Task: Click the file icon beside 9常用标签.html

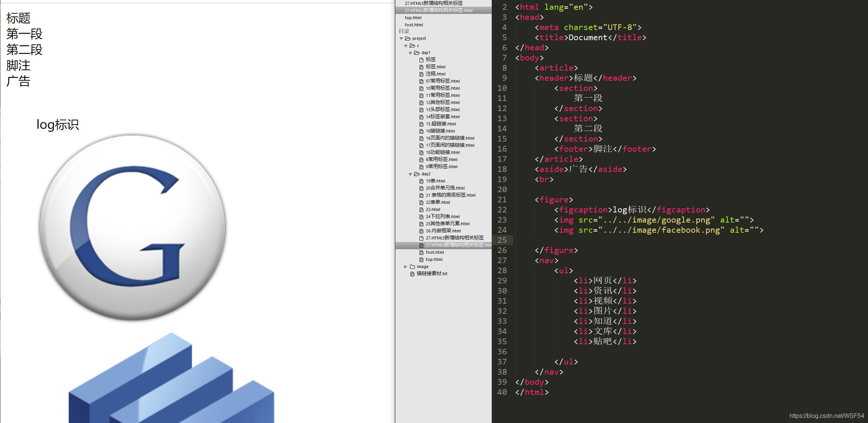Action: click(421, 167)
